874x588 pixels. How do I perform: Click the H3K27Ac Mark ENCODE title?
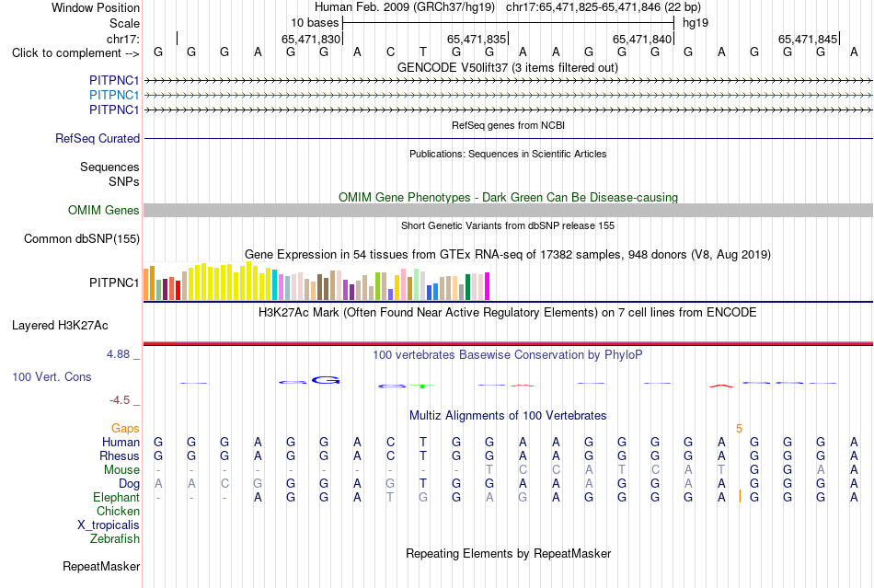coord(508,312)
